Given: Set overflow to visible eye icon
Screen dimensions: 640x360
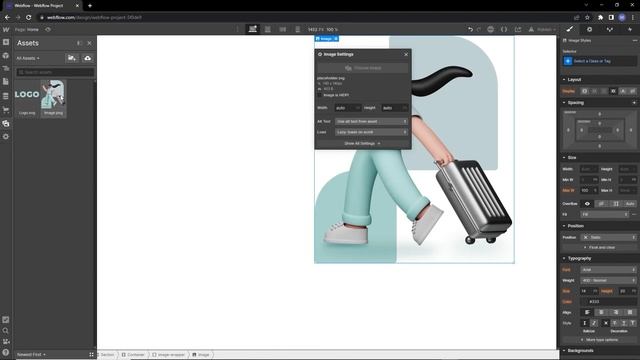Looking at the screenshot, I should tap(587, 204).
